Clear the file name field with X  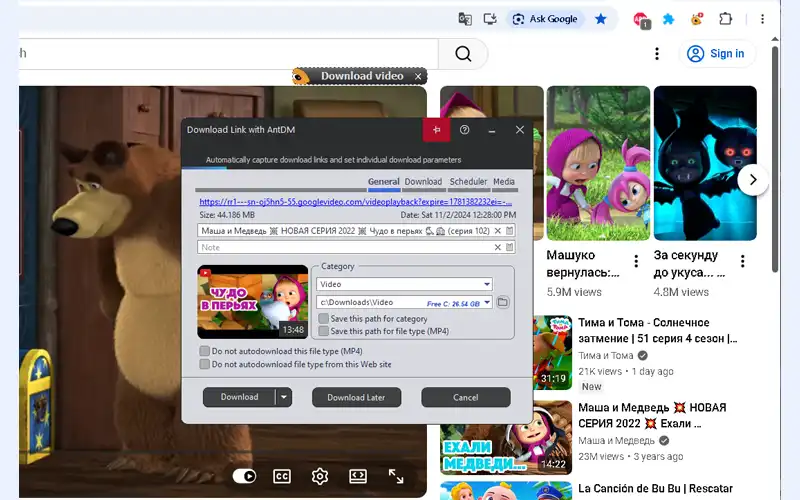[x=497, y=231]
